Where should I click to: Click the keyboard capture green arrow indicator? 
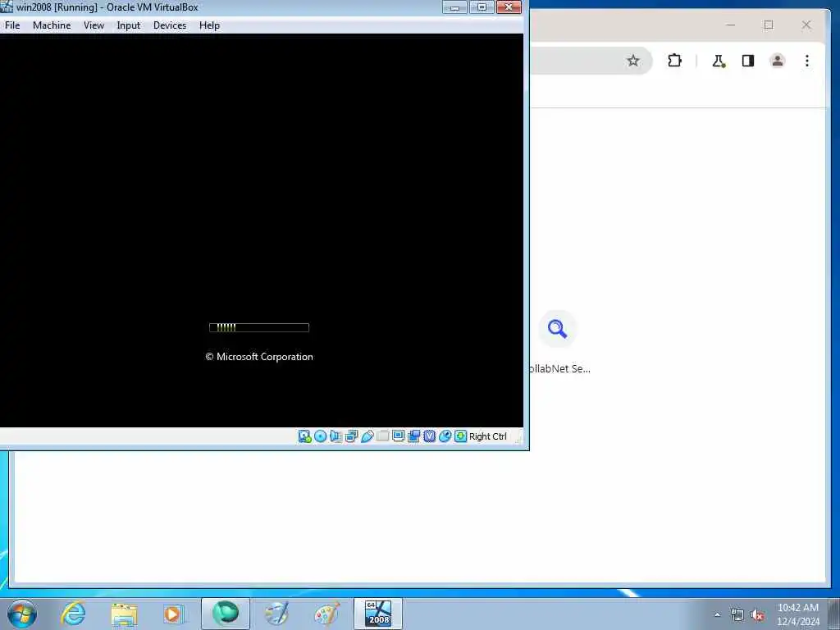tap(460, 436)
